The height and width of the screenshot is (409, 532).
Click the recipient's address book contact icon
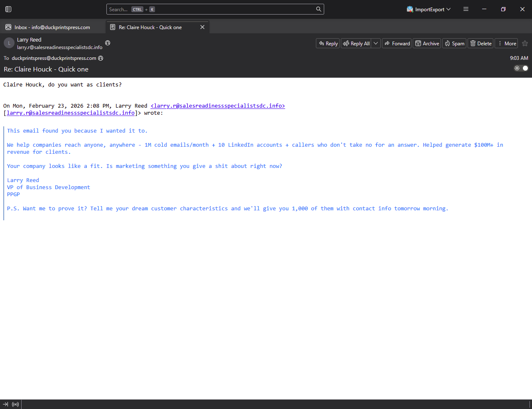[101, 58]
